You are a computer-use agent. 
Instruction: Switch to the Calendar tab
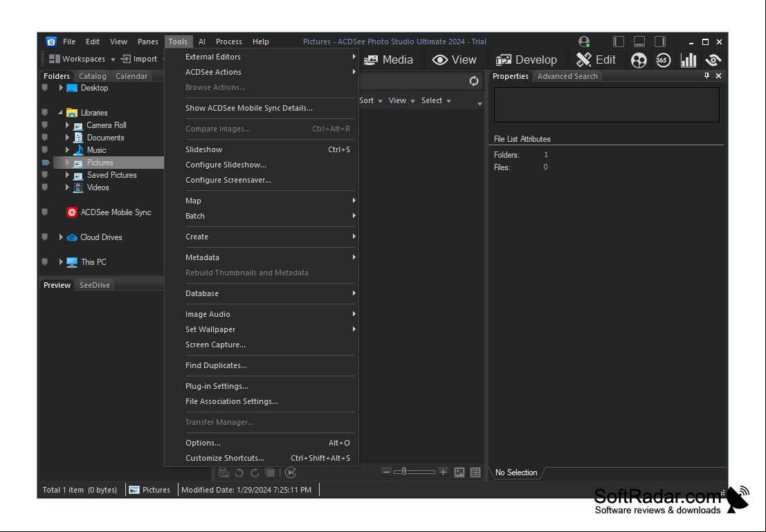click(x=131, y=76)
